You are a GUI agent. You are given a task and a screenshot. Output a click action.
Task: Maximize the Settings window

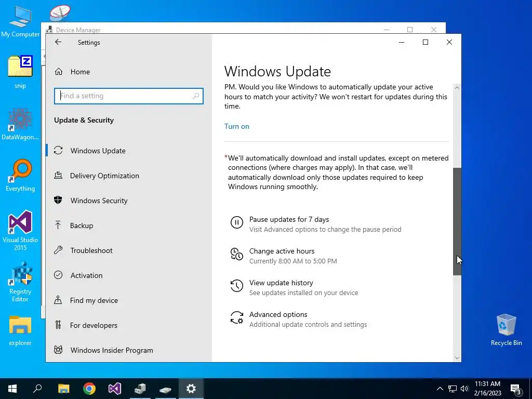(425, 42)
